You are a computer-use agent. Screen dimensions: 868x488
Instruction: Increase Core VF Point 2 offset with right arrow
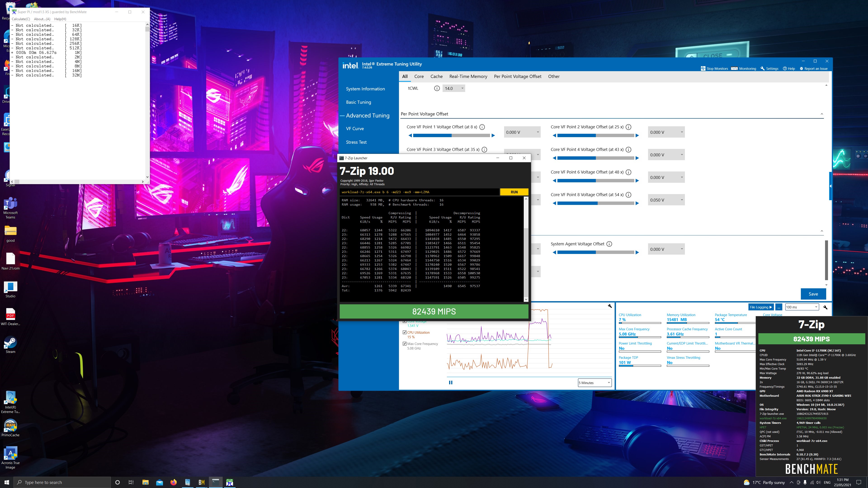click(637, 135)
